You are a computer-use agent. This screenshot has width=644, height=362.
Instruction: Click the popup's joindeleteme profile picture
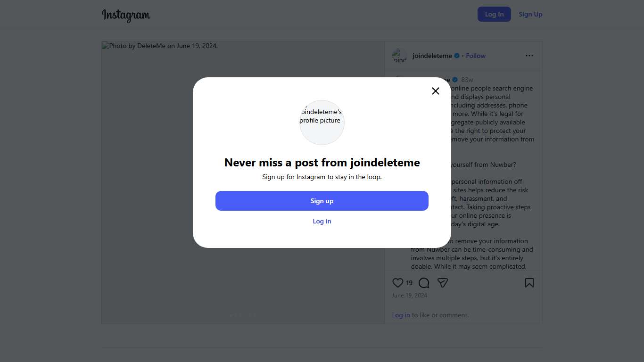click(x=322, y=122)
